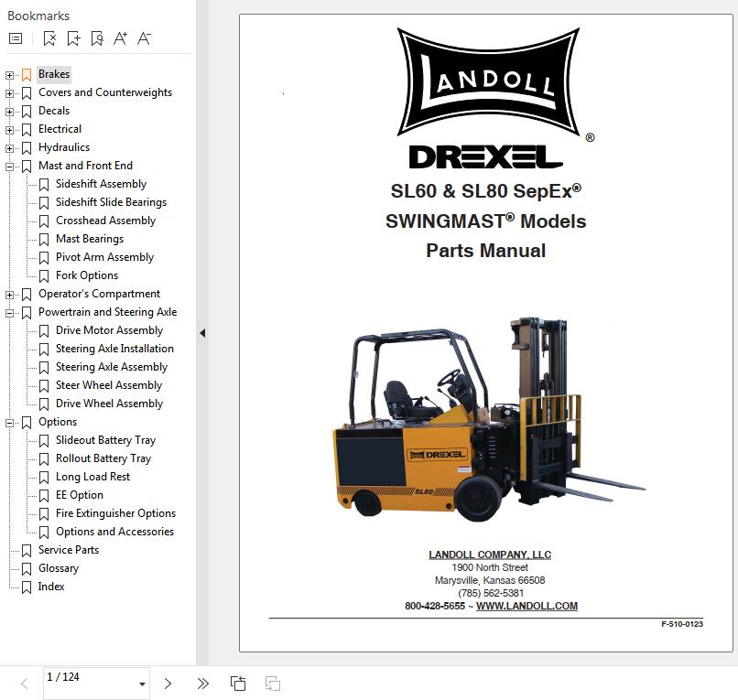
Task: Open the bookmarks options list icon
Action: [16, 38]
